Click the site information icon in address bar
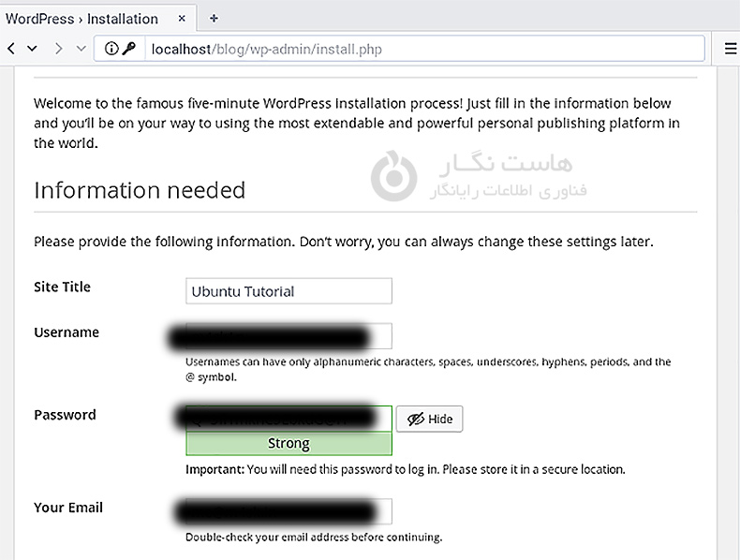 (111, 50)
